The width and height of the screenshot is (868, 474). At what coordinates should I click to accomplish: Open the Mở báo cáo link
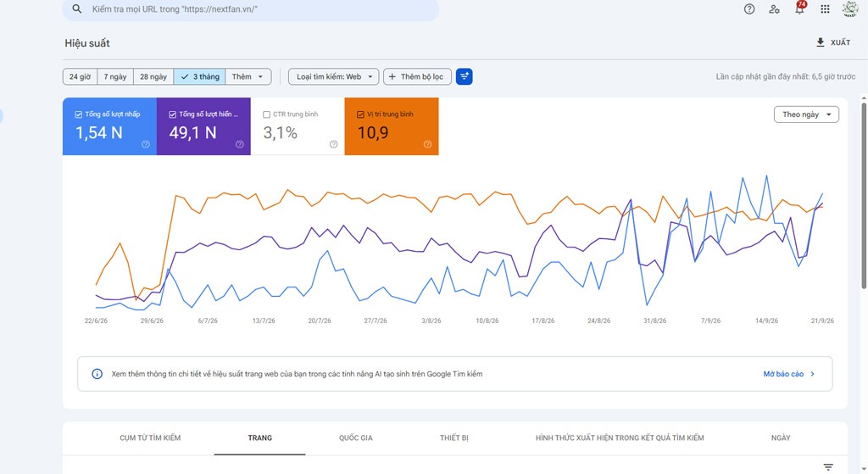789,374
